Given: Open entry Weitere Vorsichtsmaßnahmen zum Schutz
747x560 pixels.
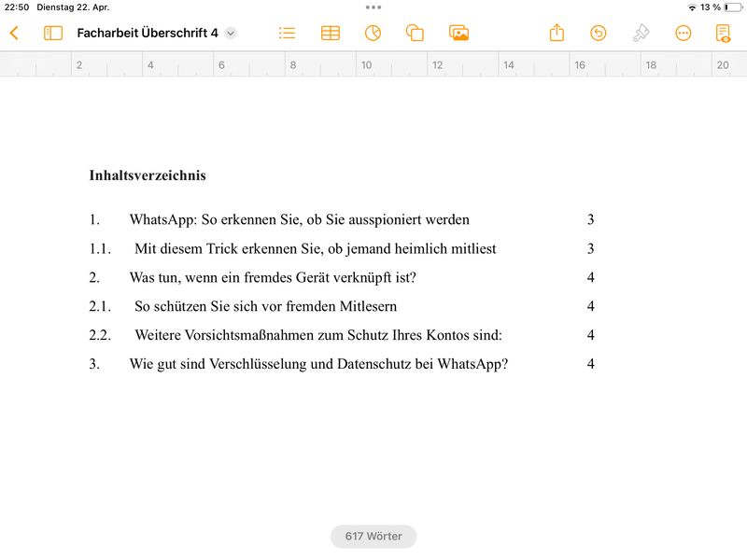Looking at the screenshot, I should [x=318, y=335].
